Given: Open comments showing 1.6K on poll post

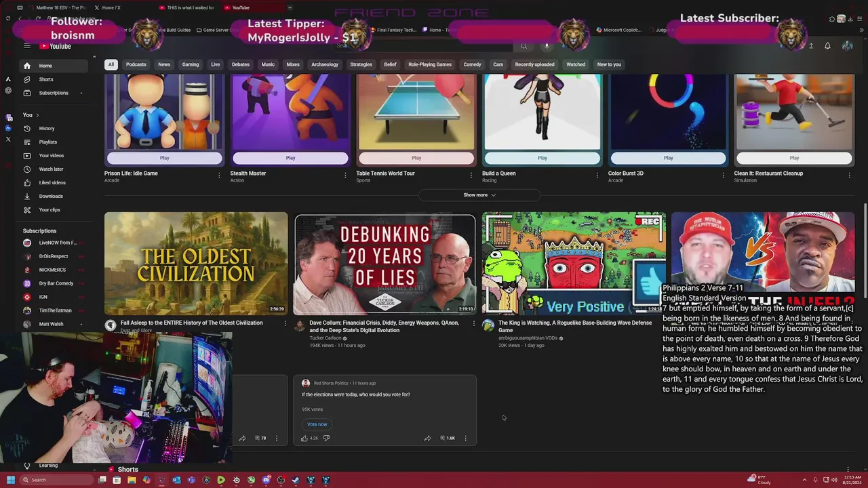Looking at the screenshot, I should [448, 438].
